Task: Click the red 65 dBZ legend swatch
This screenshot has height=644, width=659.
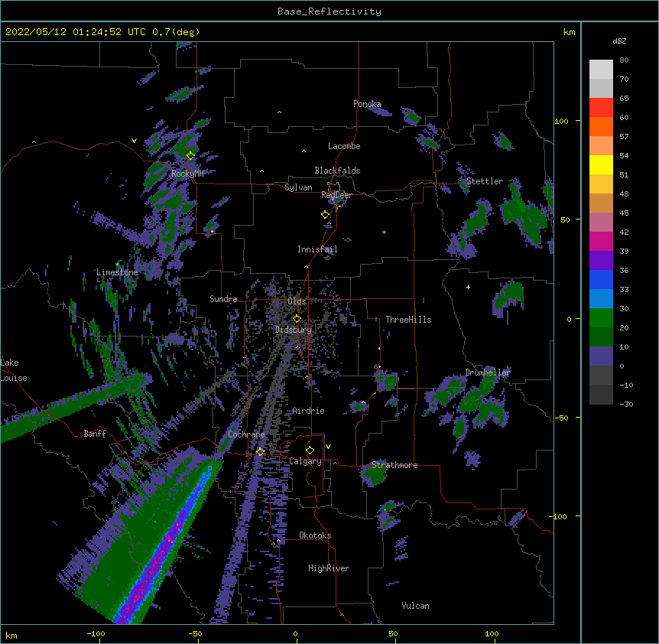Action: coord(601,108)
